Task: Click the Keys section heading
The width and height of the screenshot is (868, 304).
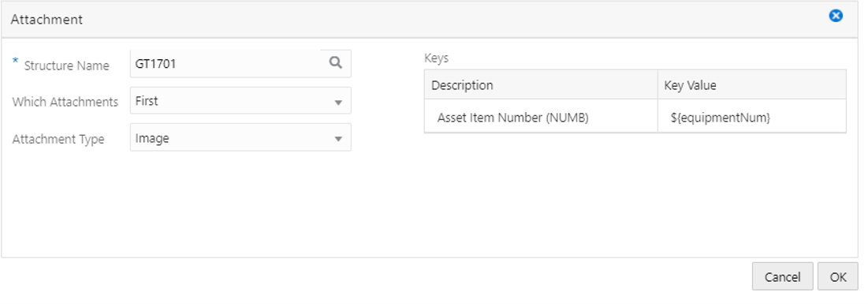Action: click(436, 58)
